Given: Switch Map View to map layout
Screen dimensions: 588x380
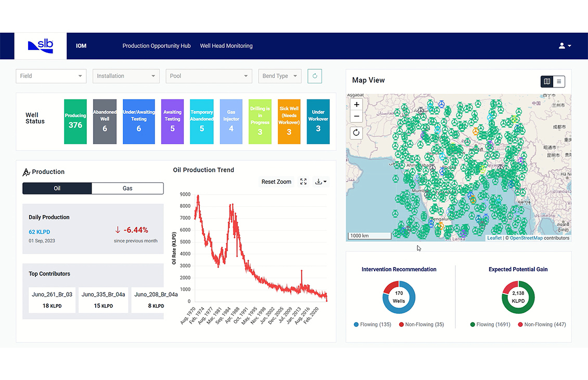Looking at the screenshot, I should [x=547, y=81].
